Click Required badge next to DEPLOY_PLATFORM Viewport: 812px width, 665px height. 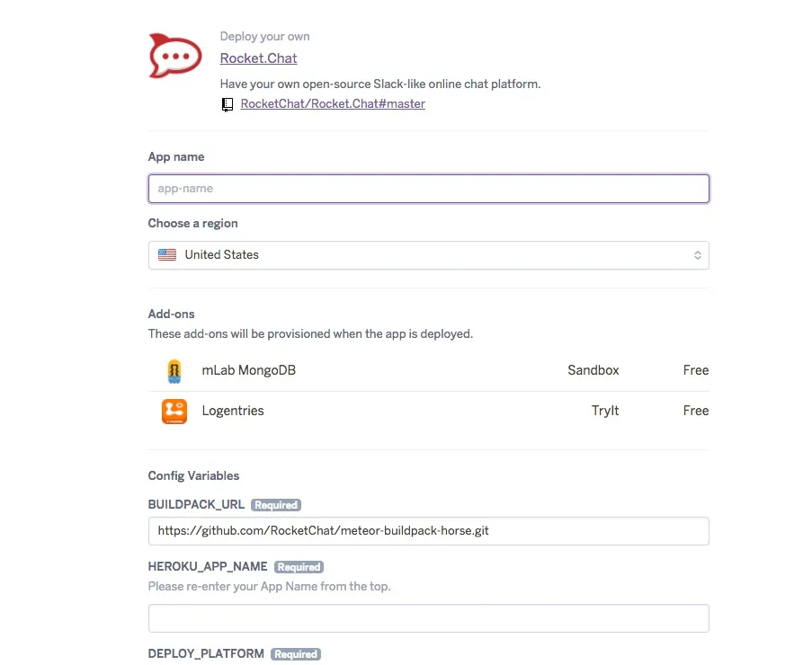point(296,654)
